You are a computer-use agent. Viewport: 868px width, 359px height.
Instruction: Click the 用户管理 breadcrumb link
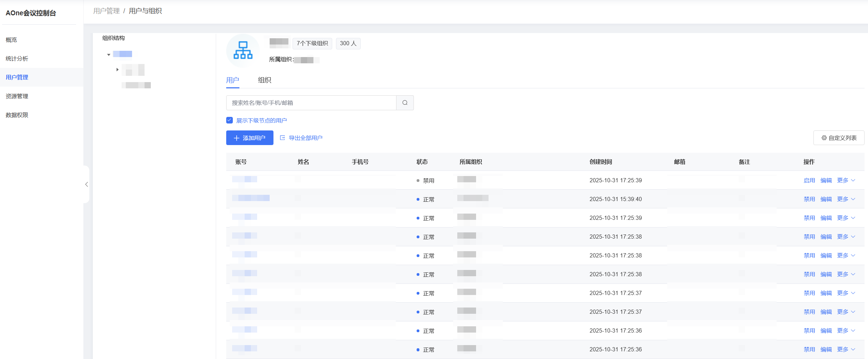click(x=106, y=11)
